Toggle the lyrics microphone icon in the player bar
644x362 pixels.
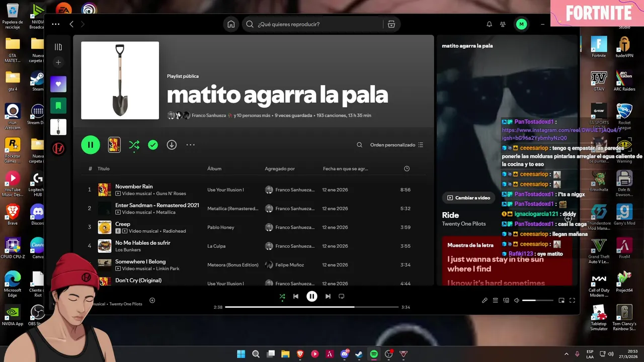(485, 301)
